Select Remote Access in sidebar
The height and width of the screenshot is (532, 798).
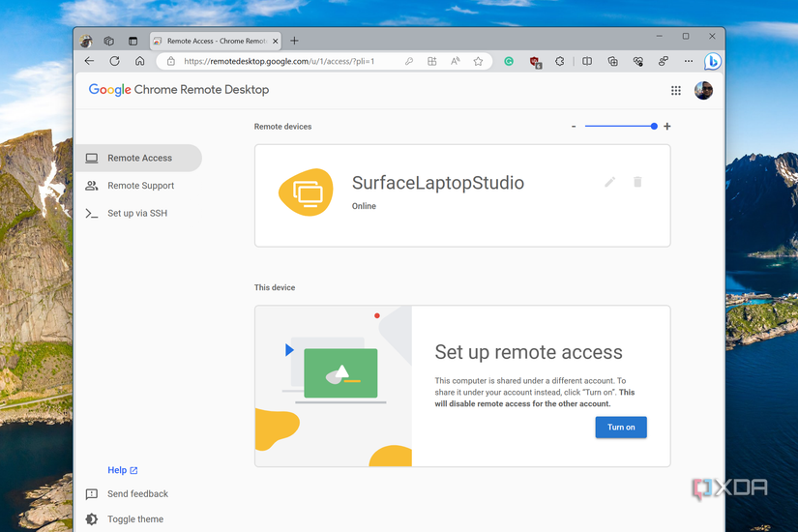[139, 158]
